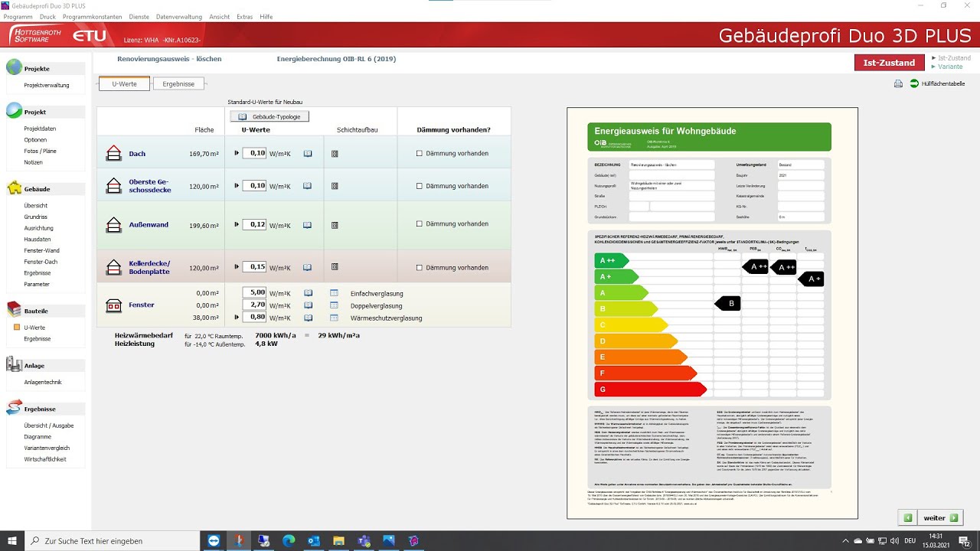Screen dimensions: 980x551
Task: Open the catalog book for Wärmeschutzverglasung U-value
Action: coord(308,318)
